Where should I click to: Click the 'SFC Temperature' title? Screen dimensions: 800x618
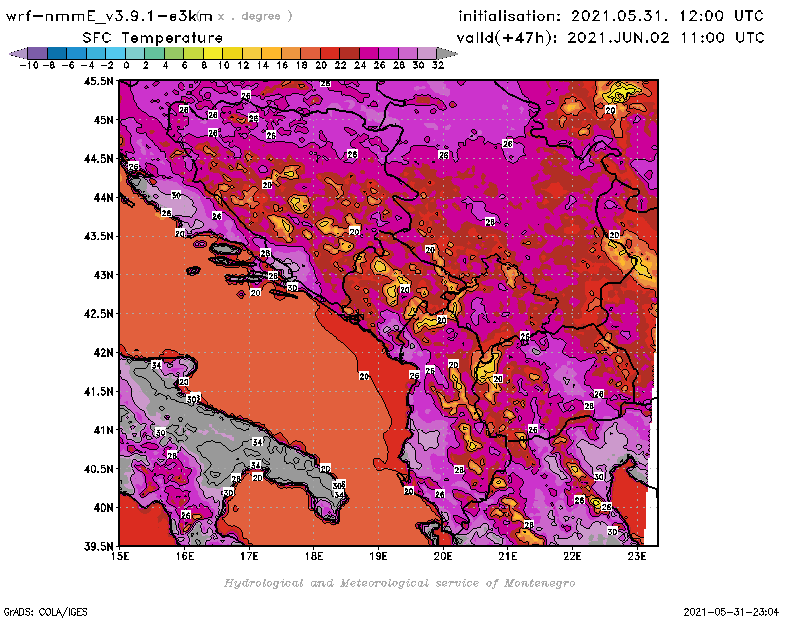pyautogui.click(x=153, y=38)
